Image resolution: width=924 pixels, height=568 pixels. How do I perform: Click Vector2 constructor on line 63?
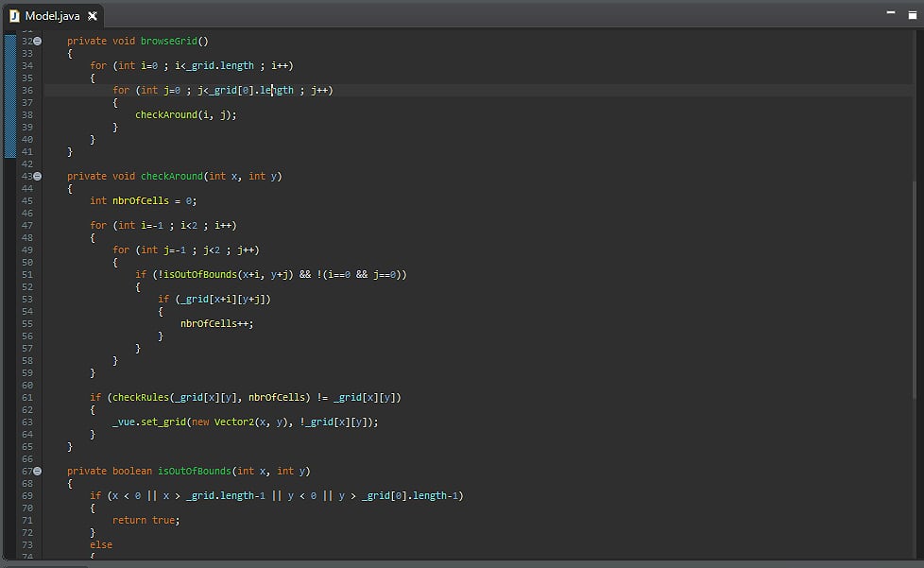click(x=234, y=422)
